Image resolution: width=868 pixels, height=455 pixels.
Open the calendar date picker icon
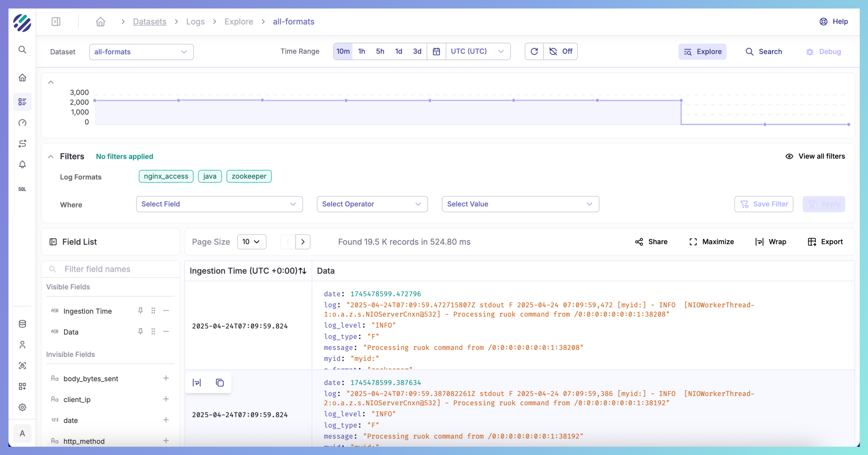point(436,51)
